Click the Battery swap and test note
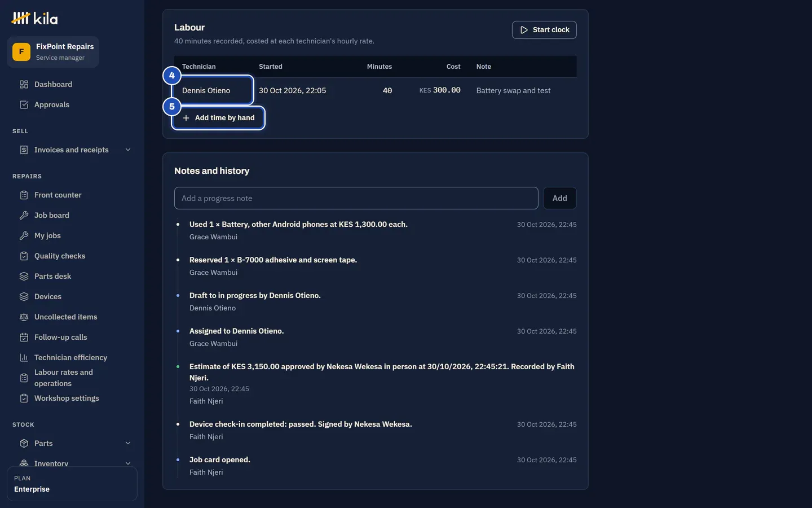The image size is (812, 508). tap(513, 90)
